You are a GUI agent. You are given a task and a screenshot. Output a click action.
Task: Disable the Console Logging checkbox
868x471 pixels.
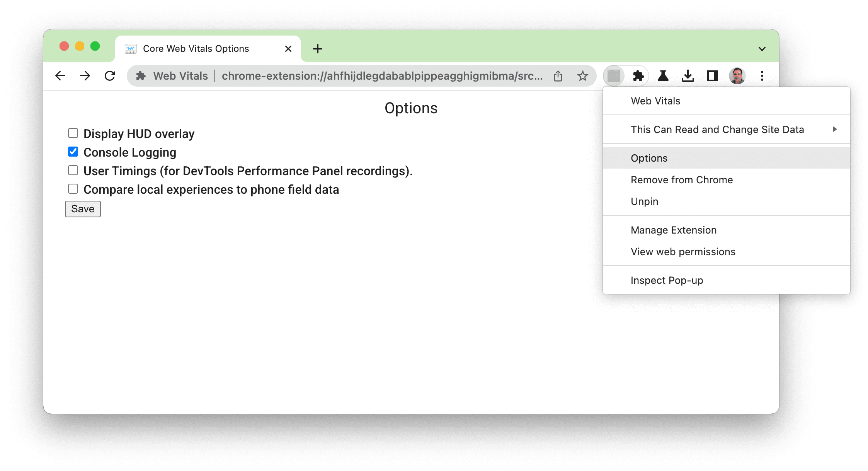pos(73,152)
